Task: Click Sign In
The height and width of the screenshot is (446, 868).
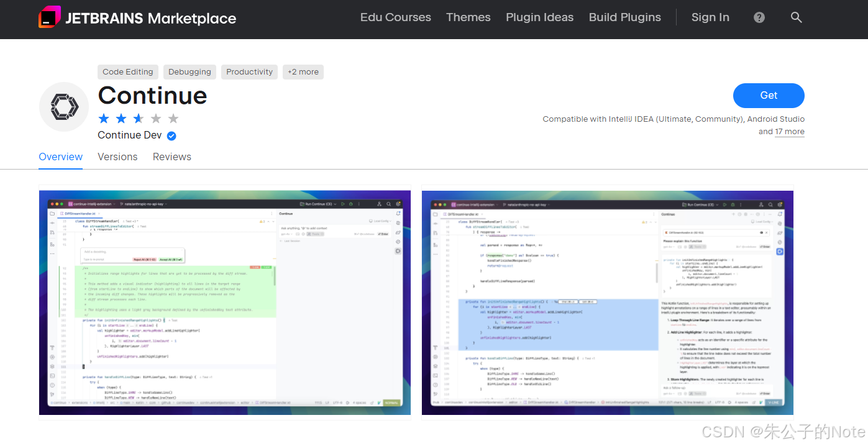Action: pos(710,17)
